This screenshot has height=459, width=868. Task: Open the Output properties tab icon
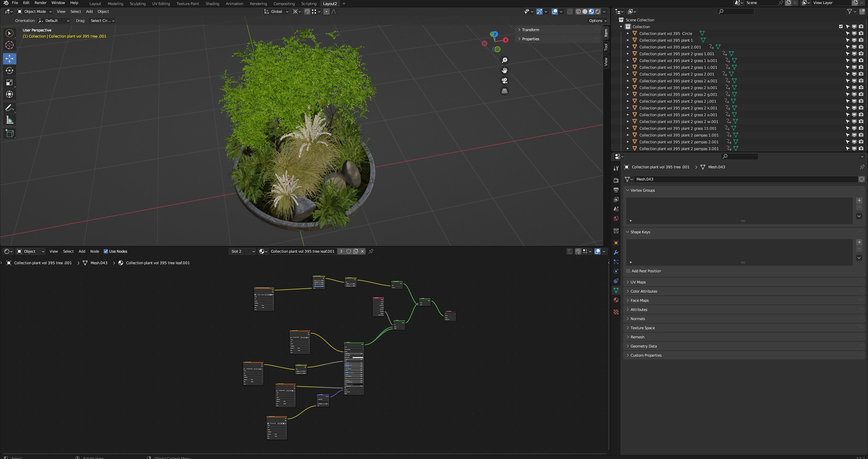(616, 190)
